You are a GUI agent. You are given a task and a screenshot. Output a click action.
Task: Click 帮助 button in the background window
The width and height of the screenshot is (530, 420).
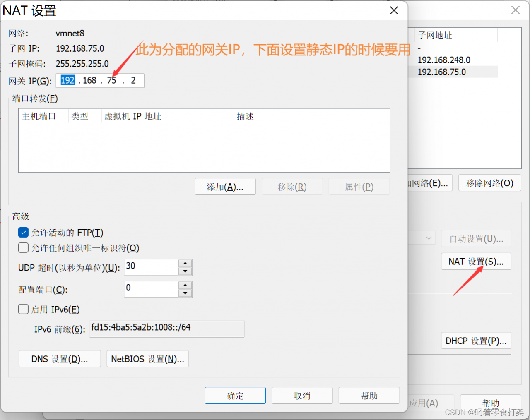click(491, 403)
